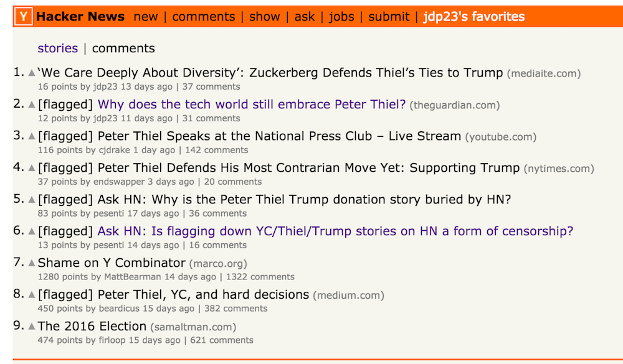Open the mediaite.com site link
The height and width of the screenshot is (364, 623).
(x=543, y=73)
